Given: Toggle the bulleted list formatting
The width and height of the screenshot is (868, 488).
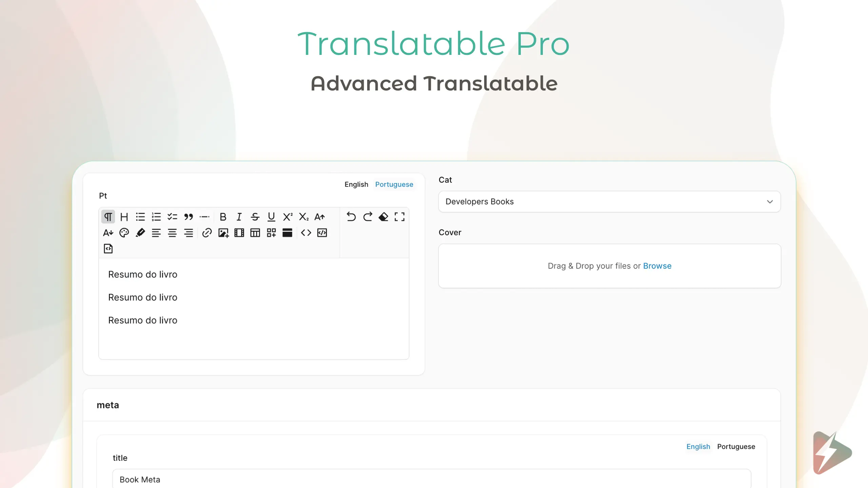Looking at the screenshot, I should 140,217.
